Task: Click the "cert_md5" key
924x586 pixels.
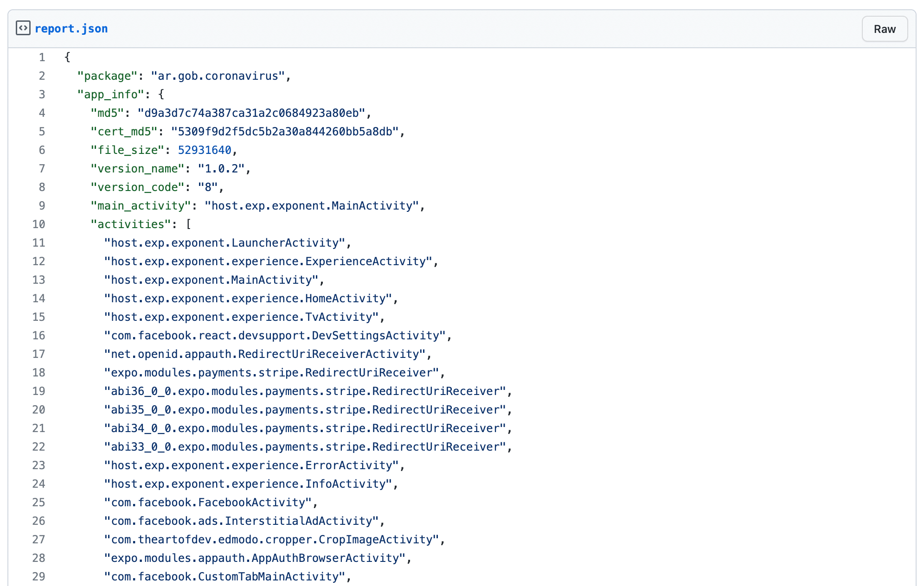Action: pos(124,132)
